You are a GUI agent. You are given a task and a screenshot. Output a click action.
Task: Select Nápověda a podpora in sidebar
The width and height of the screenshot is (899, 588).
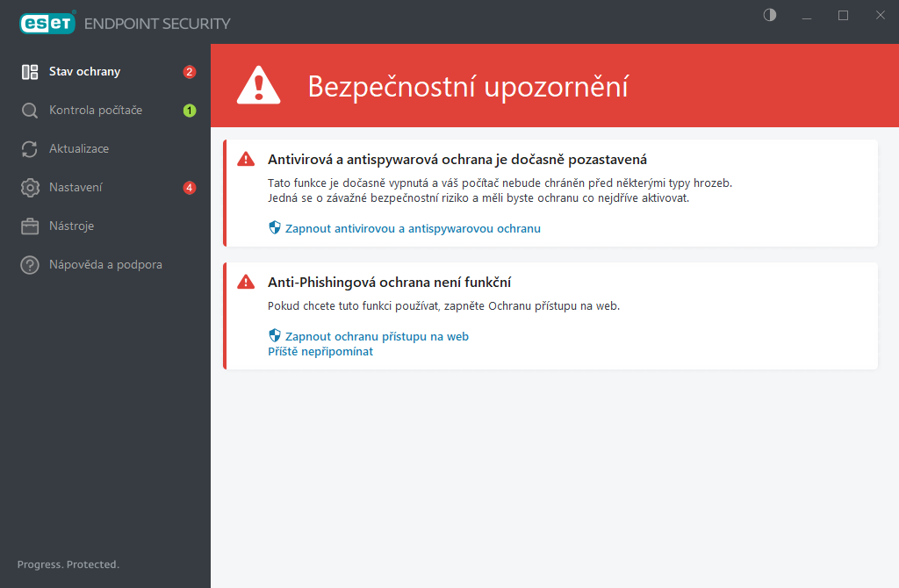[105, 265]
